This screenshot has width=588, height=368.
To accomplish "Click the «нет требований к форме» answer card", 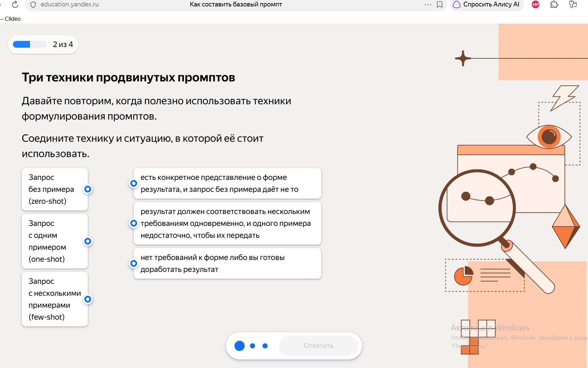I will click(227, 263).
